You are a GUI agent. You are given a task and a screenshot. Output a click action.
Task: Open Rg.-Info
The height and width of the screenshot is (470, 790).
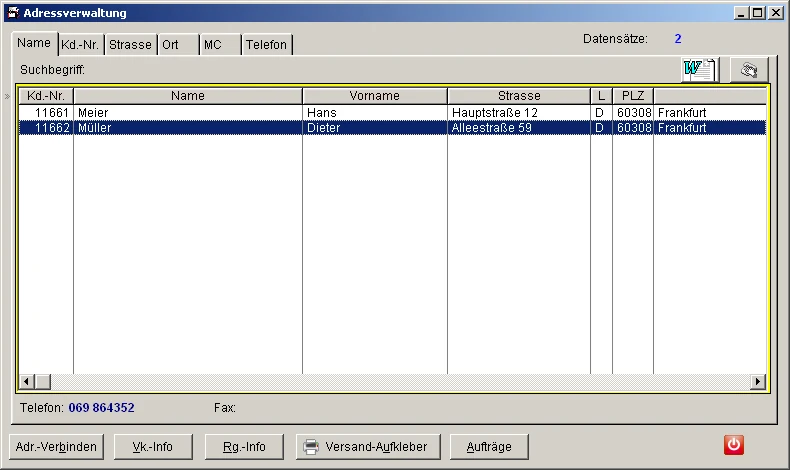pyautogui.click(x=244, y=447)
